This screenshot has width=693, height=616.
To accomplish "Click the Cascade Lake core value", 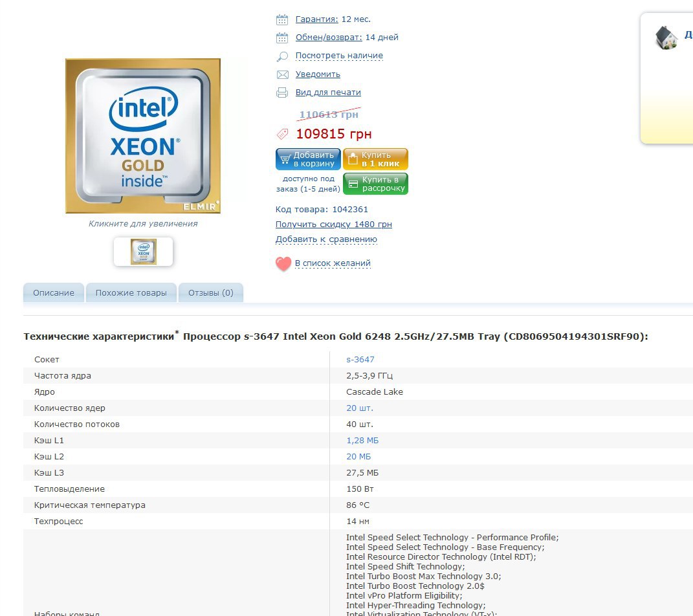I will pos(375,392).
